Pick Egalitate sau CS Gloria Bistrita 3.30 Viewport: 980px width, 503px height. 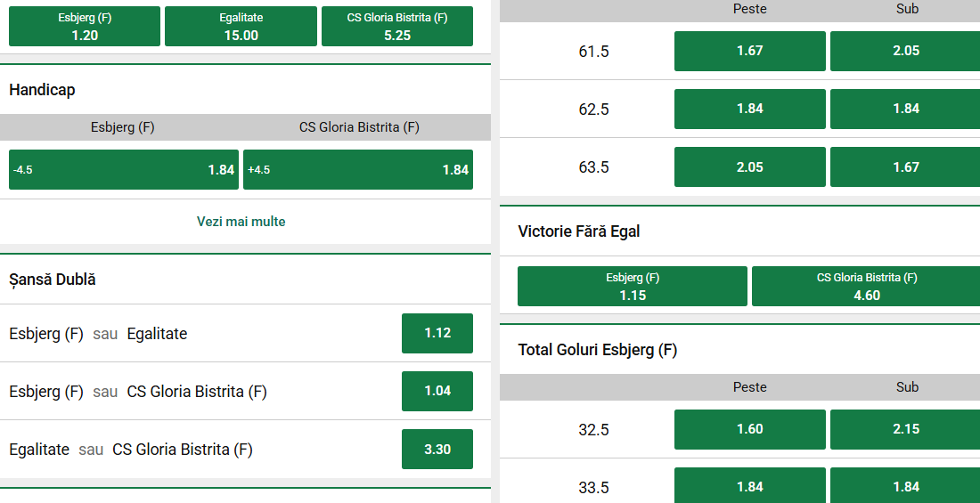point(437,449)
